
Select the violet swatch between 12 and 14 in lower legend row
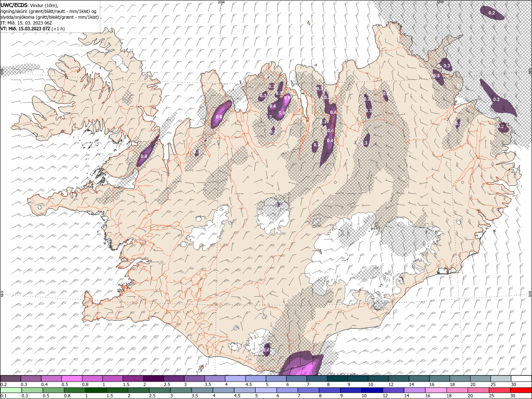tap(393, 390)
